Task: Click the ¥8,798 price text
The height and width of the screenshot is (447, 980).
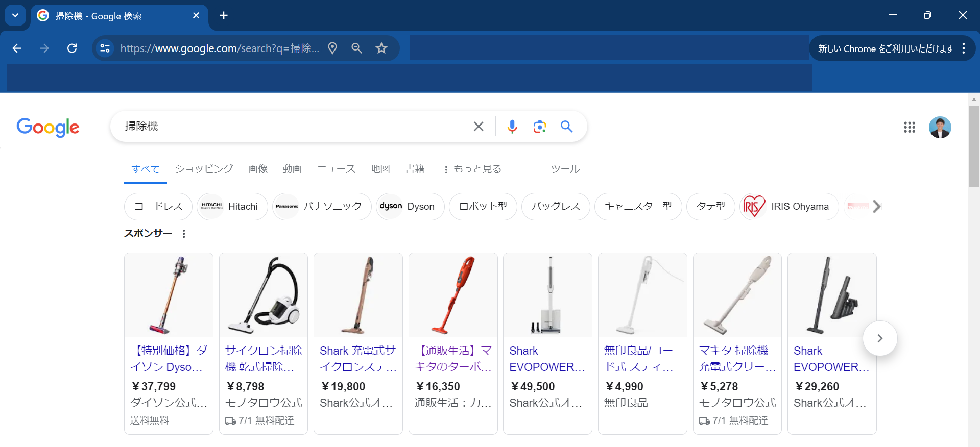Action: pyautogui.click(x=246, y=386)
